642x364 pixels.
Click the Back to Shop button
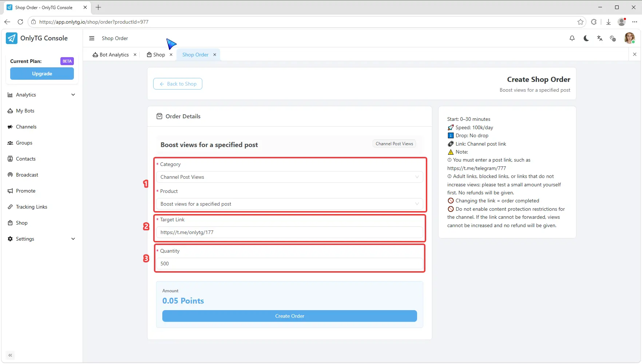[178, 84]
